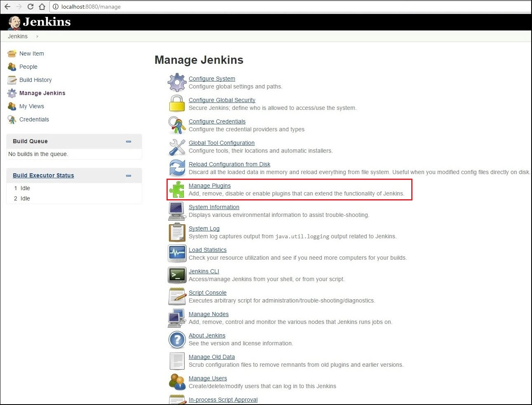Open People from the sidebar
This screenshot has height=405, width=532.
(28, 67)
